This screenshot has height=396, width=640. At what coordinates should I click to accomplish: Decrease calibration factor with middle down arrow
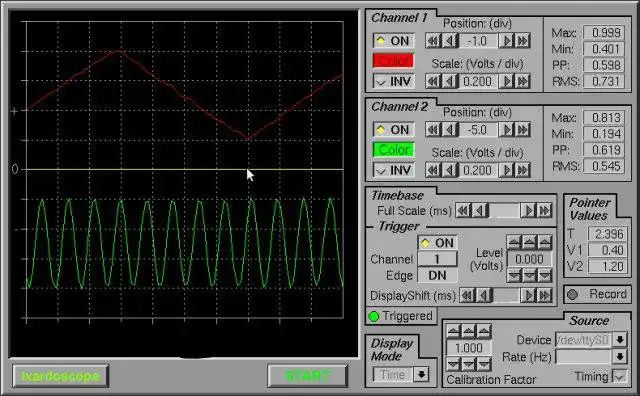click(469, 363)
